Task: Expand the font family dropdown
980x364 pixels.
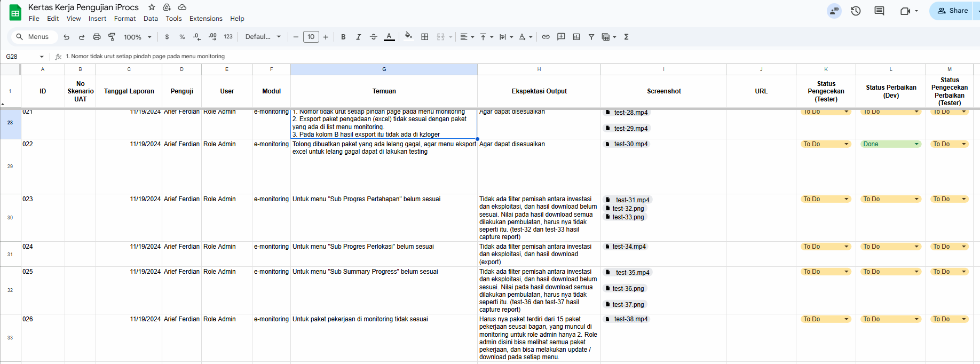Action: click(263, 37)
